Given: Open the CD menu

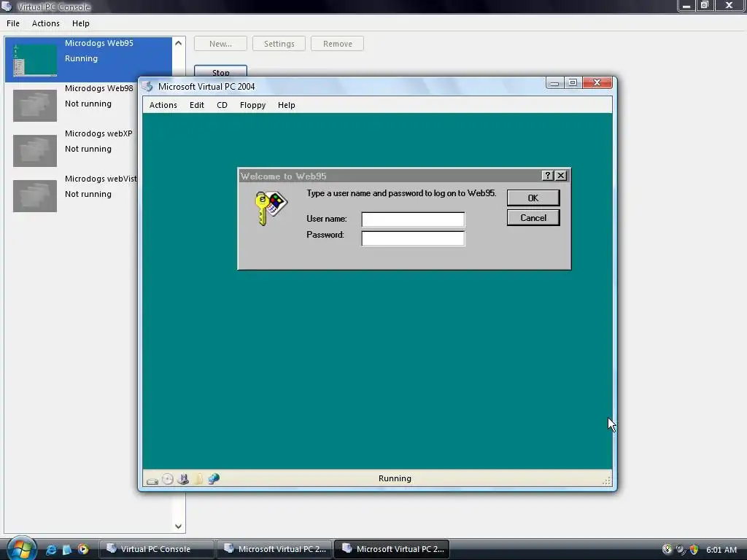Looking at the screenshot, I should tap(222, 105).
